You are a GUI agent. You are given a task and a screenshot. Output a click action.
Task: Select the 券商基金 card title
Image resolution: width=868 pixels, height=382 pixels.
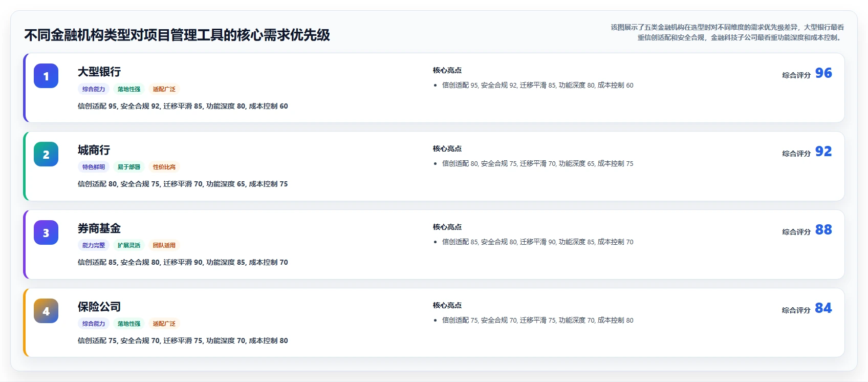point(99,228)
